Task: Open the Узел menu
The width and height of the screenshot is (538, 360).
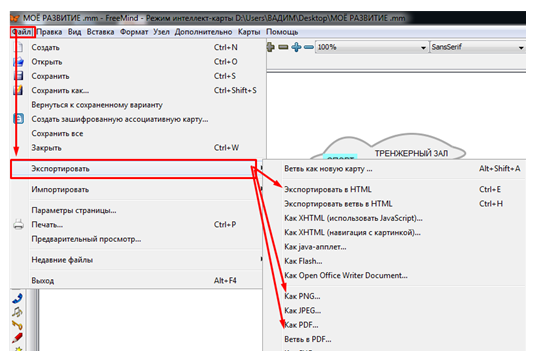Action: click(x=161, y=32)
